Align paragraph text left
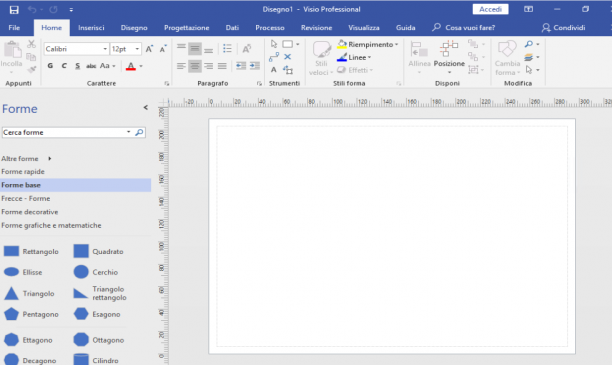Screen dimensions: 612x365 coord(181,66)
